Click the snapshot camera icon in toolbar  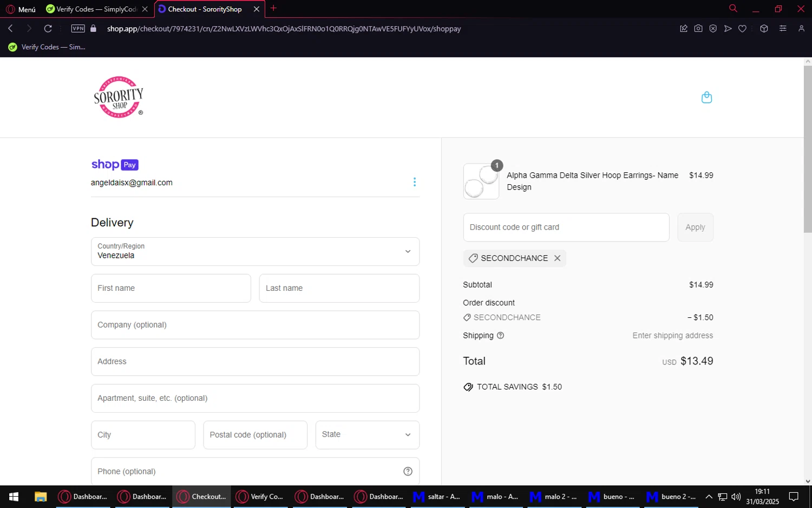point(698,29)
